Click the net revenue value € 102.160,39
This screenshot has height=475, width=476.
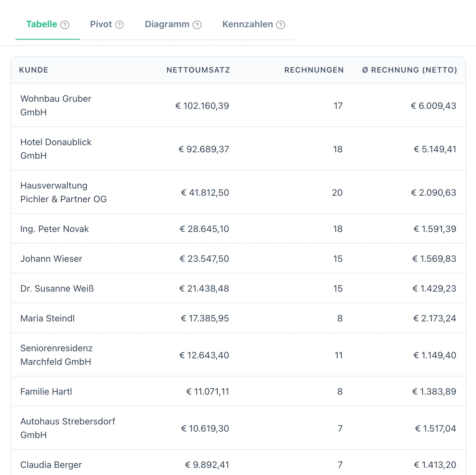pos(202,106)
